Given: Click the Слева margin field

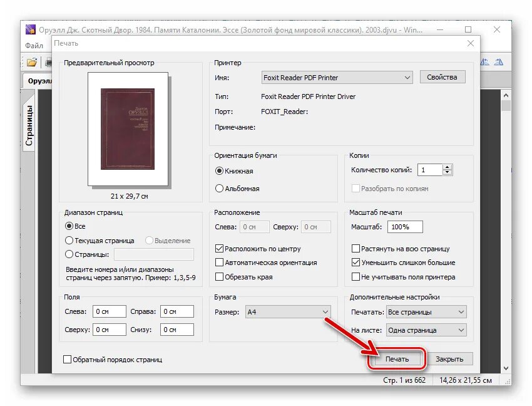Looking at the screenshot, I should coord(110,311).
